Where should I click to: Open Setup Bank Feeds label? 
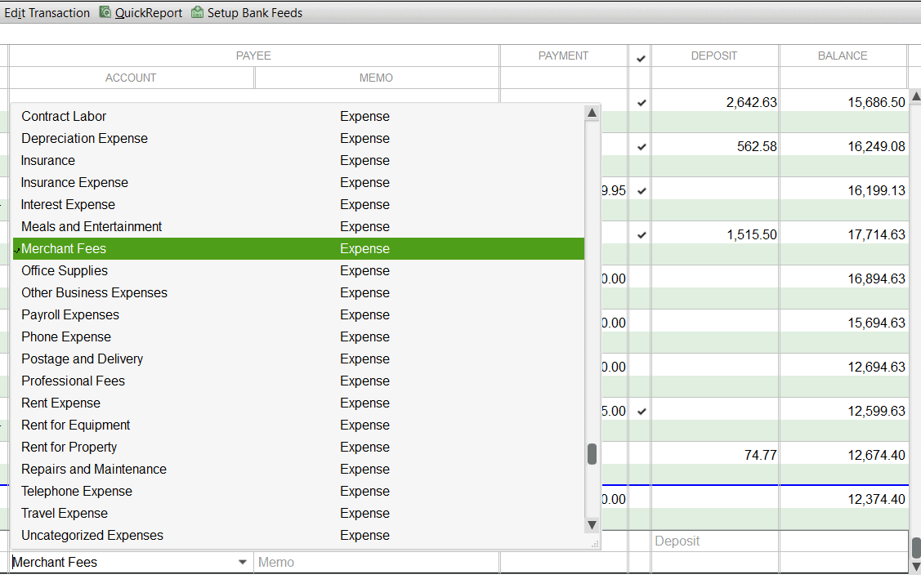(x=255, y=13)
